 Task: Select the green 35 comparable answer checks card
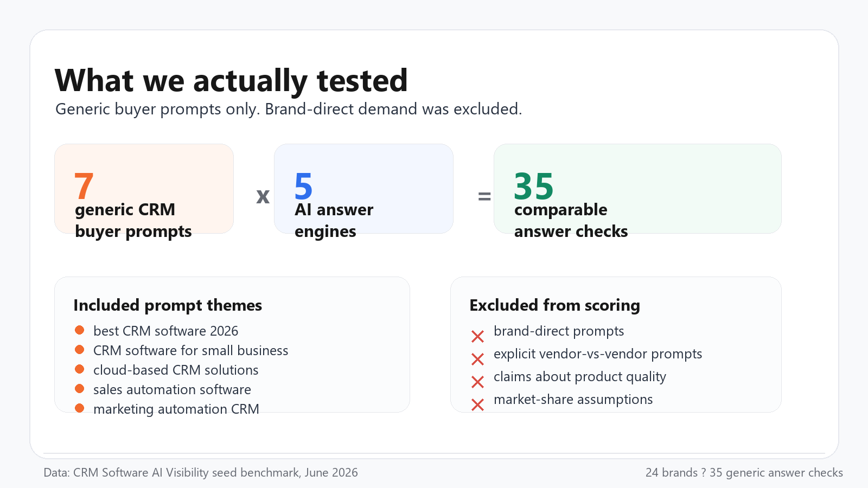(x=637, y=189)
